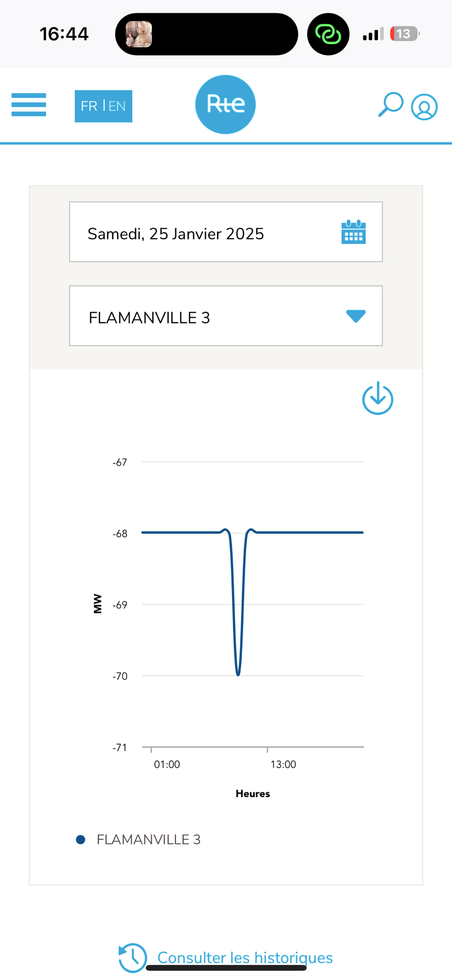Open the search magnifier

pos(391,104)
